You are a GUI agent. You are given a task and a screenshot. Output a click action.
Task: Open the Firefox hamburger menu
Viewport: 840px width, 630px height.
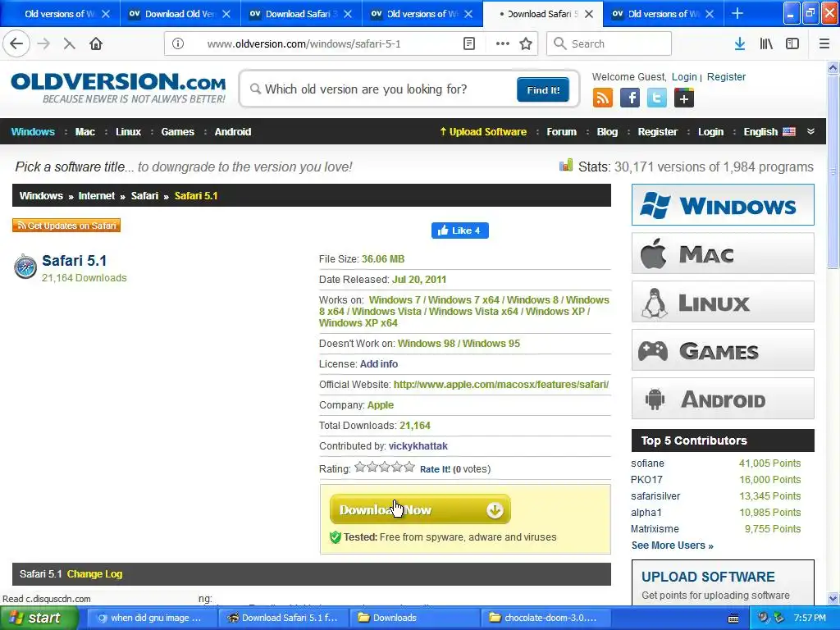coord(824,44)
